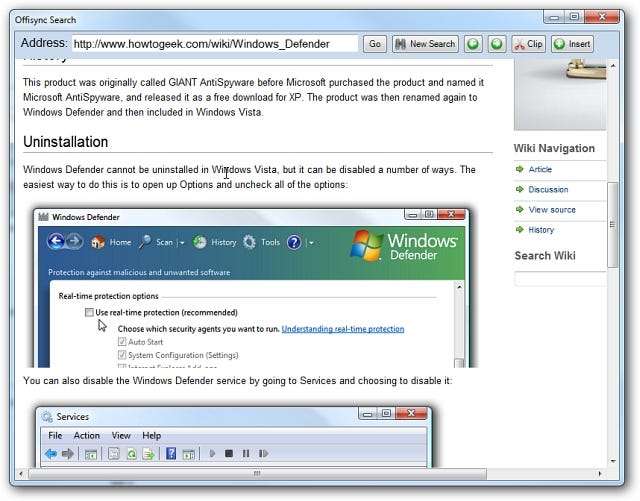
Task: Click the Scan magnifier icon in Defender
Action: (145, 242)
